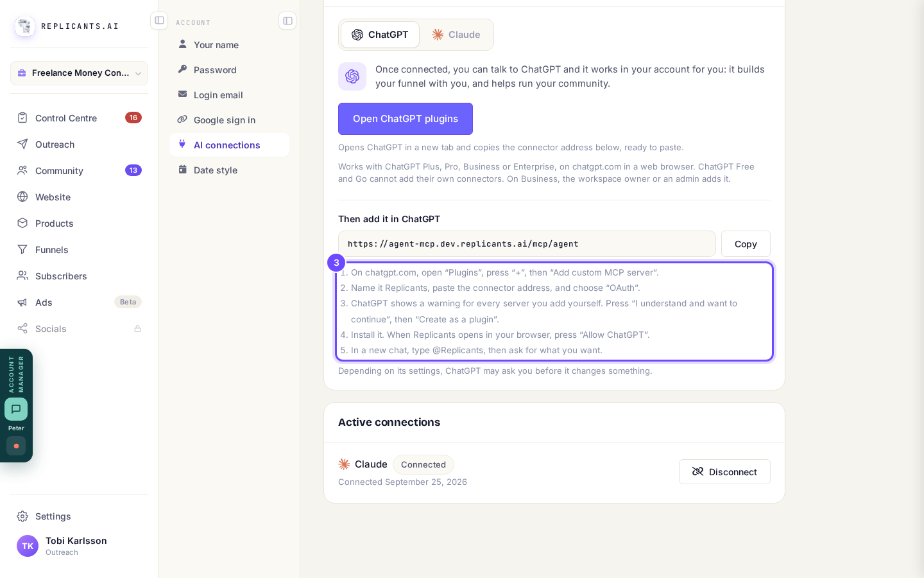Click the Subscribers people icon

tap(22, 276)
